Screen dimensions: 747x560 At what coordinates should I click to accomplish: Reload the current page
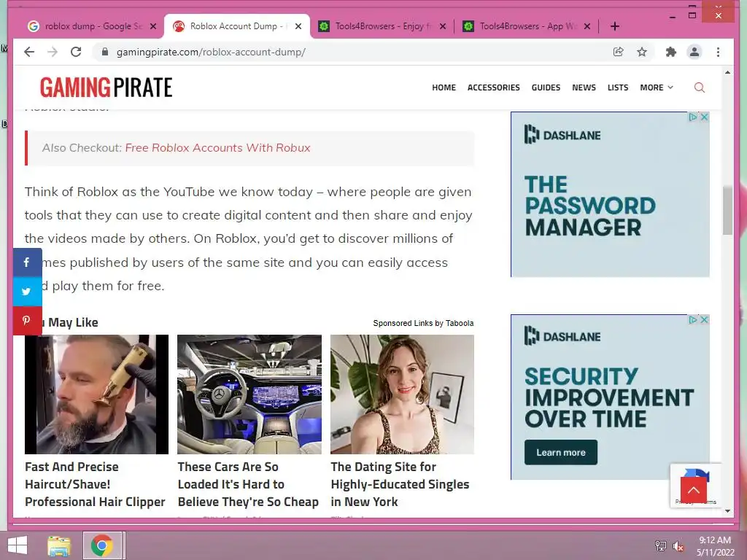pyautogui.click(x=76, y=52)
